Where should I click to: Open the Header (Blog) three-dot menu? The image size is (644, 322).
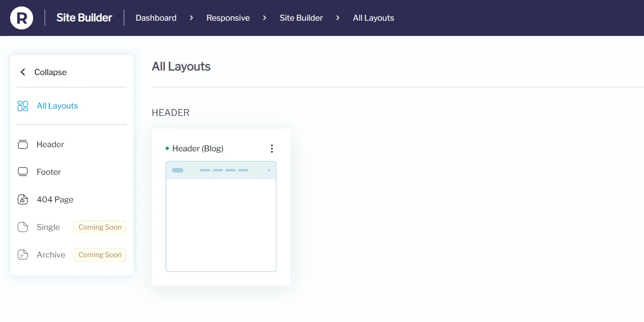272,149
